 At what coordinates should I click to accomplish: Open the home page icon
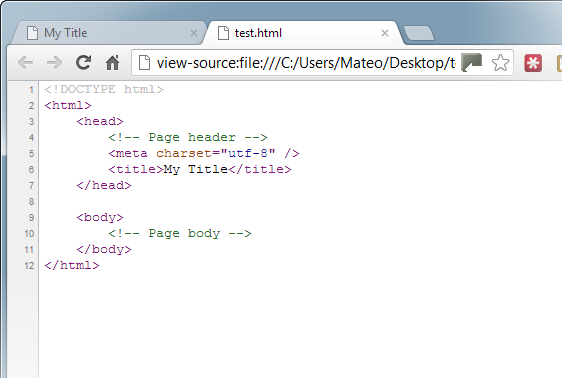(x=113, y=63)
